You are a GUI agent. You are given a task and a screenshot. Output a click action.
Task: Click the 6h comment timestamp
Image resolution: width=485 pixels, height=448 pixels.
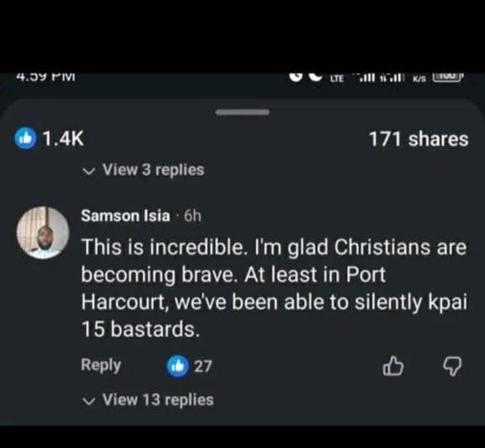click(x=193, y=216)
